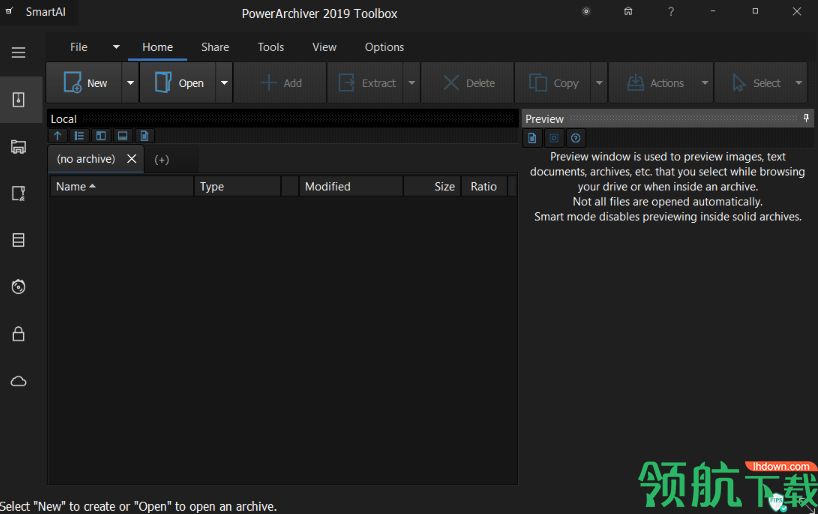Click the circled question icon in Preview toolbar
Screen dimensions: 818x514
(575, 138)
